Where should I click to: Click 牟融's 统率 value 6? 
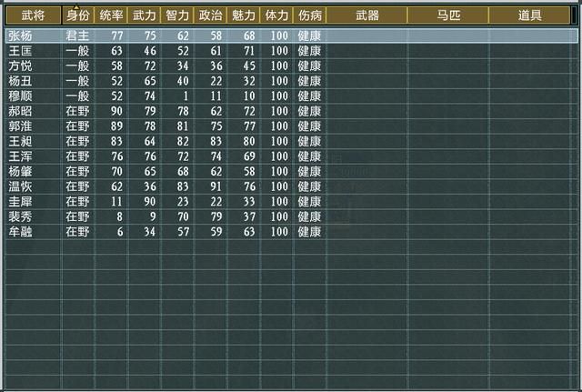pyautogui.click(x=120, y=232)
